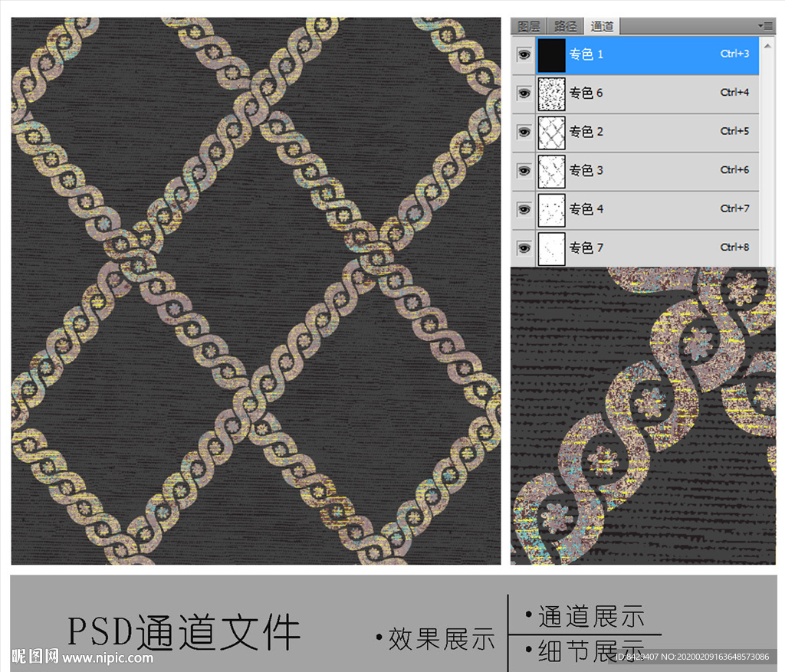Hide the 专色 6 channel eye
This screenshot has width=785, height=672.
(x=524, y=93)
